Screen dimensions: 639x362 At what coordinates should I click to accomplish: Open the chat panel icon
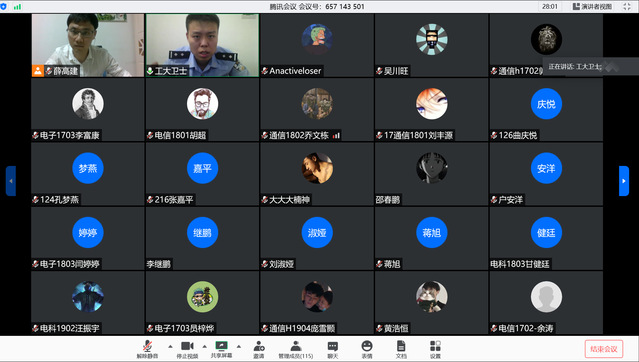point(333,346)
